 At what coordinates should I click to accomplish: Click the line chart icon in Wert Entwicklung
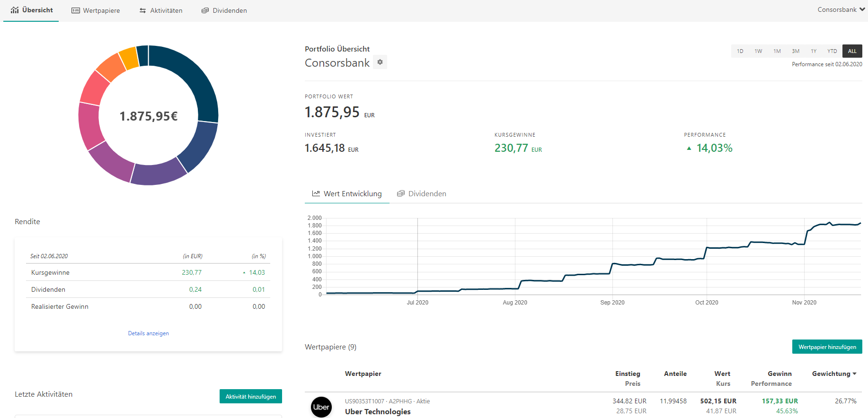point(316,193)
